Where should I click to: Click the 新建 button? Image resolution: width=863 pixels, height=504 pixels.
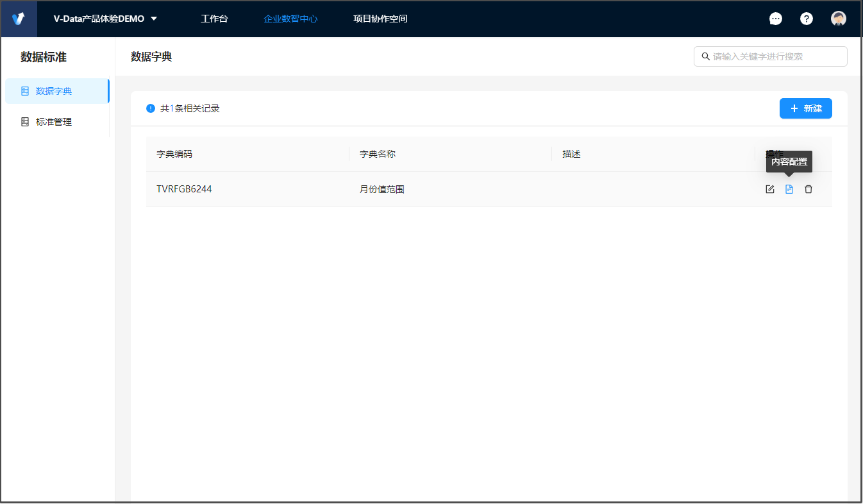click(x=805, y=108)
